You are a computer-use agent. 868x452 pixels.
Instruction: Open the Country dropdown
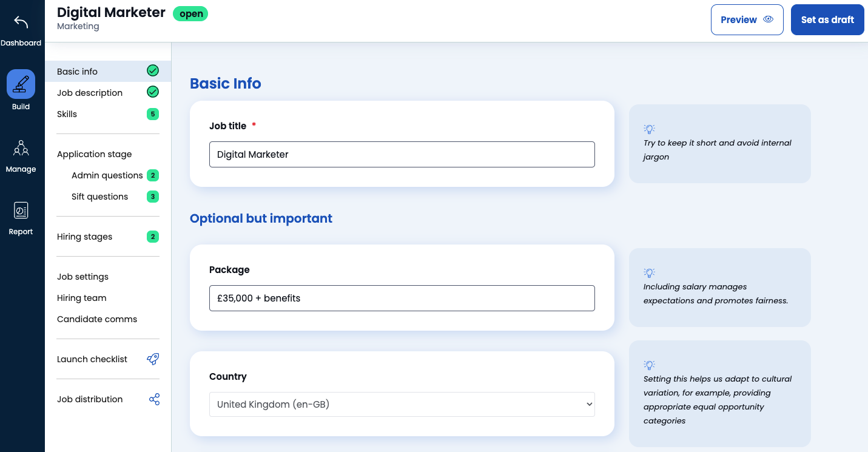402,404
